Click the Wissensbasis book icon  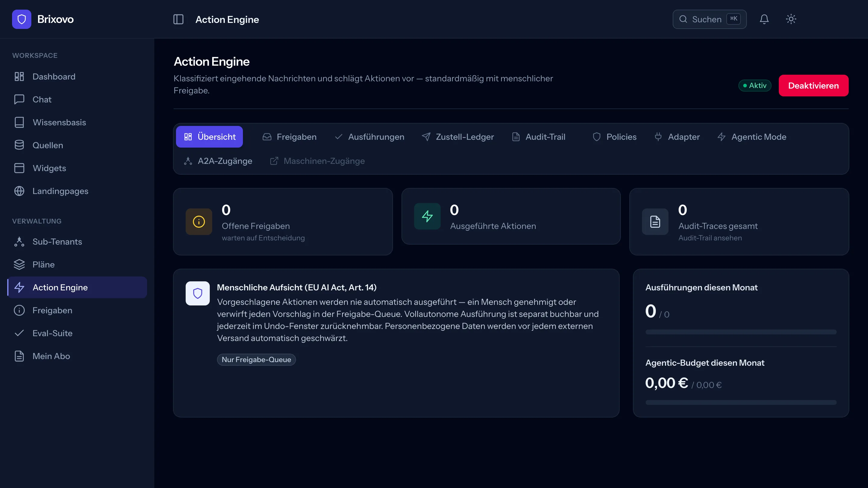19,122
